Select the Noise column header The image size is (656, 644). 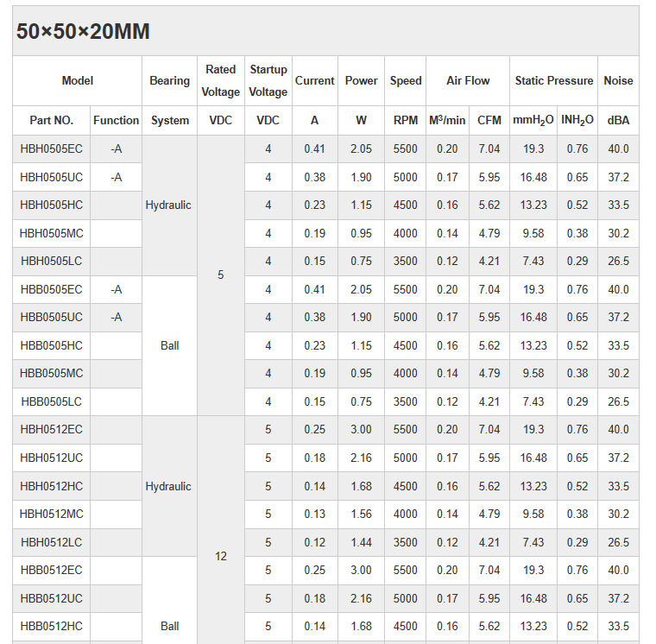click(618, 80)
